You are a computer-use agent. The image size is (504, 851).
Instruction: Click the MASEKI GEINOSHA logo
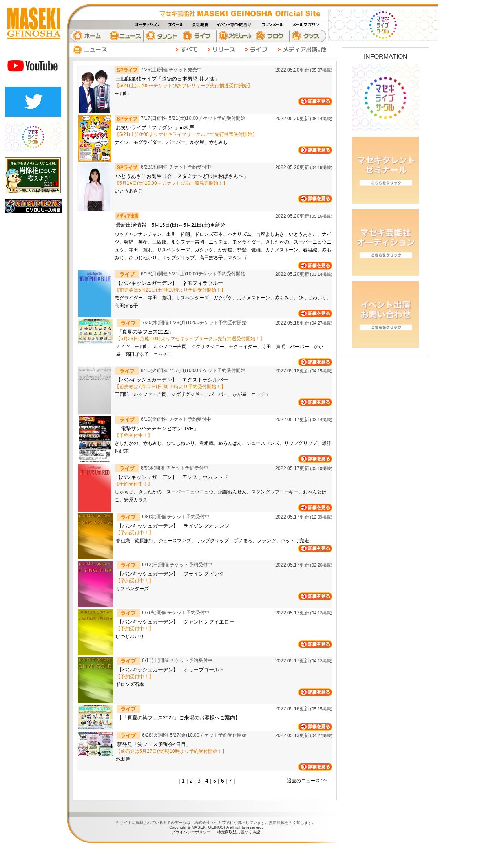(x=34, y=23)
